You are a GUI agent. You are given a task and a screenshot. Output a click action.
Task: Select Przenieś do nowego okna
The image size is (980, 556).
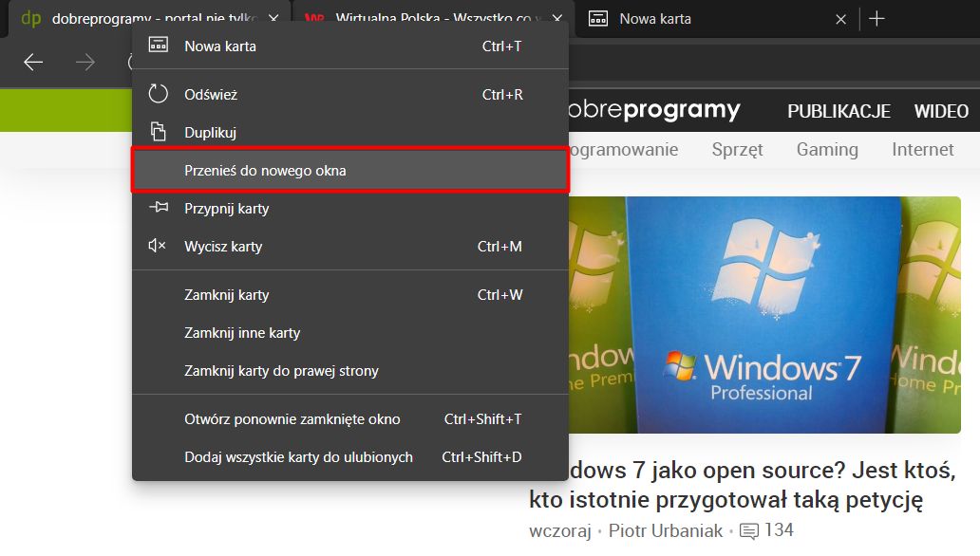350,171
